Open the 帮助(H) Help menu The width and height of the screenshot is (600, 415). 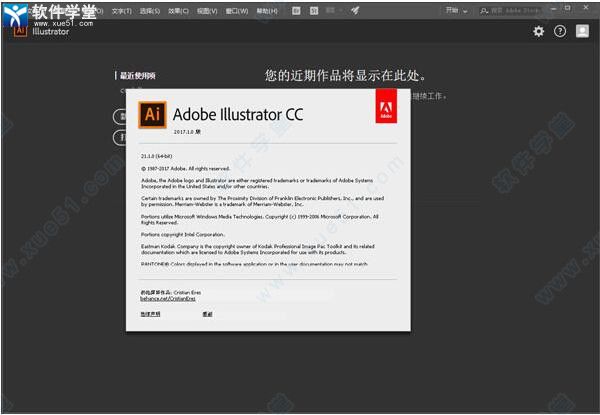pos(267,11)
